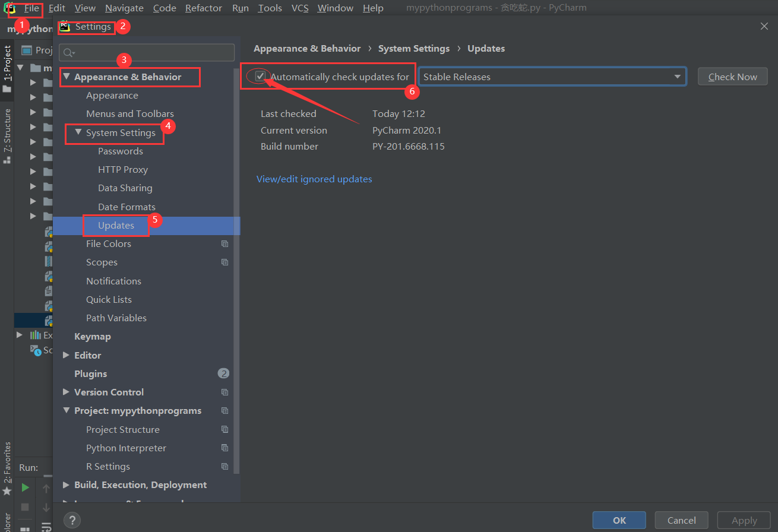
Task: Open the Z: Structure side tab
Action: pos(7,129)
